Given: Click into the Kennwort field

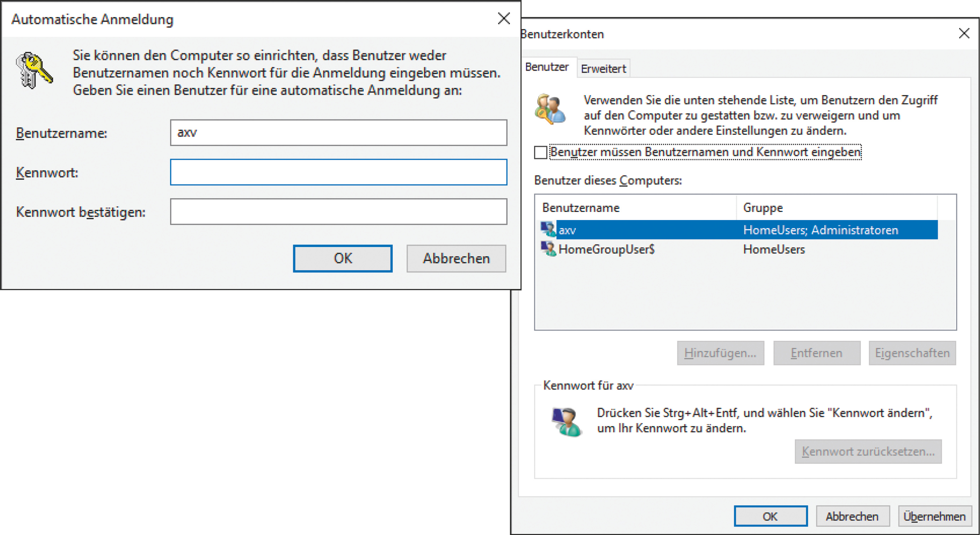Looking at the screenshot, I should coord(338,172).
